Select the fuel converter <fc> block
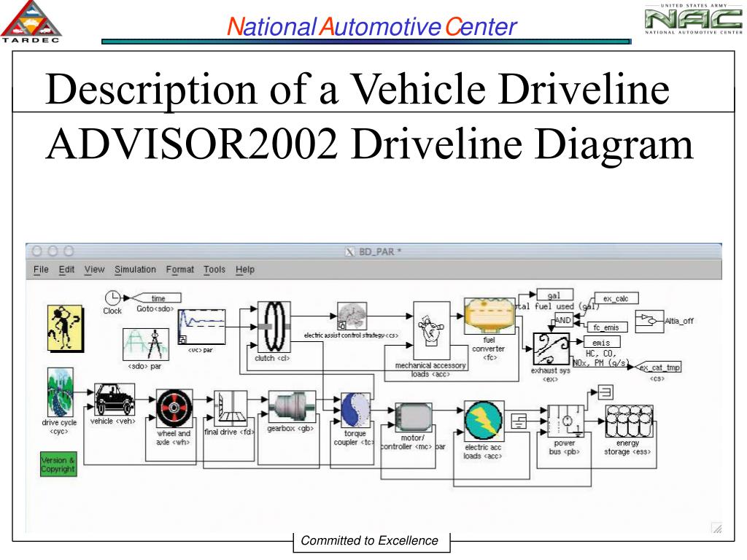Screen dimensions: 747x560 489,316
